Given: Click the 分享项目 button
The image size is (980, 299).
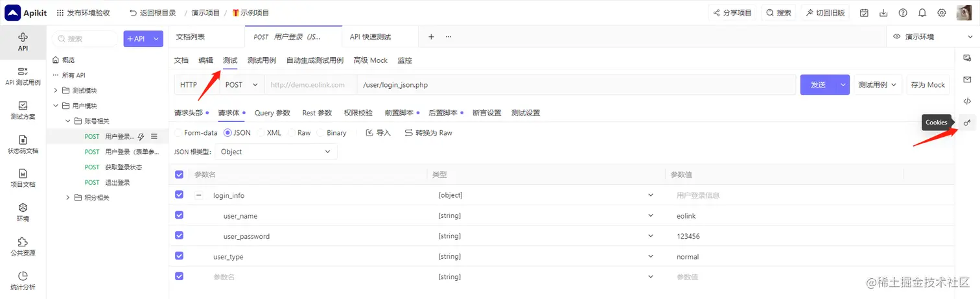Looking at the screenshot, I should [x=733, y=13].
